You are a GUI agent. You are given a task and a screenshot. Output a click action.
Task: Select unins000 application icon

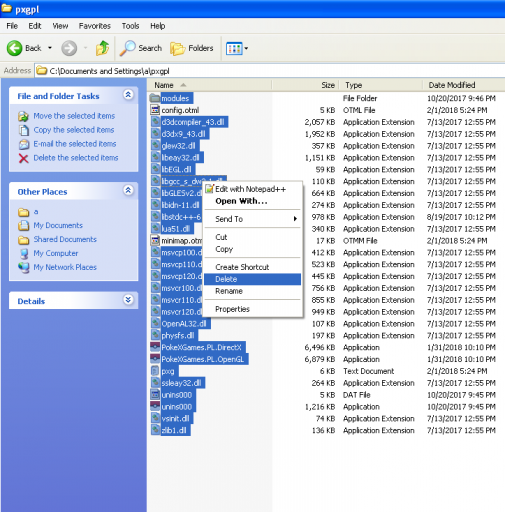click(155, 406)
